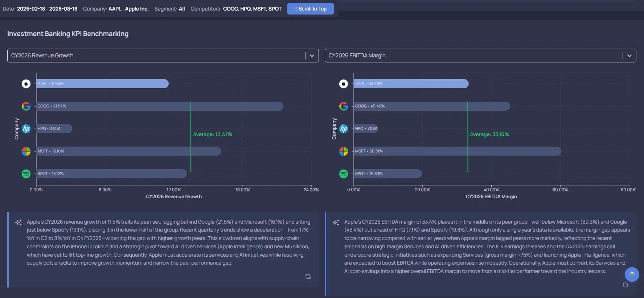Click the Google logo in EBITDA Margin chart
The height and width of the screenshot is (298, 644).
[344, 106]
